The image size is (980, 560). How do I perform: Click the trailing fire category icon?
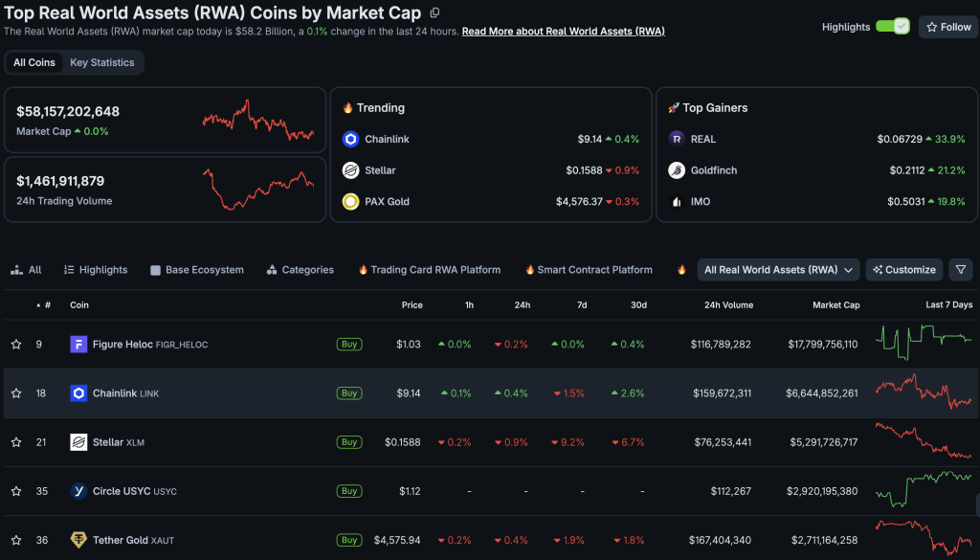pyautogui.click(x=681, y=270)
